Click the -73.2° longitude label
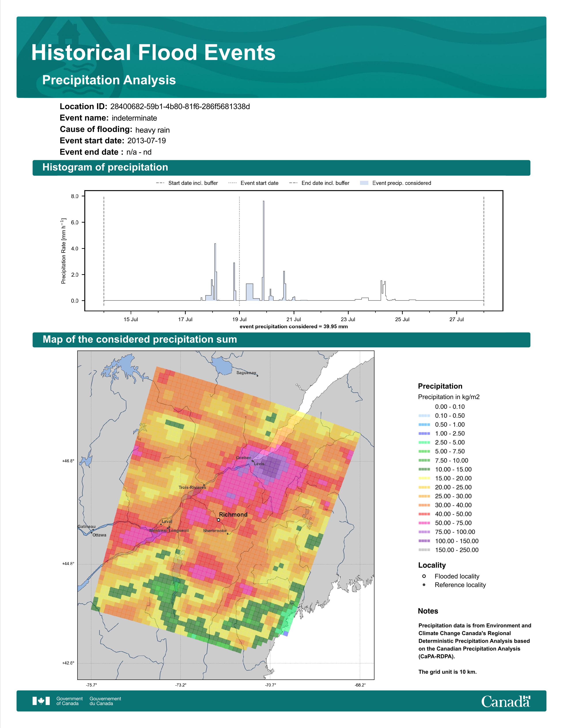The height and width of the screenshot is (728, 563). (181, 685)
